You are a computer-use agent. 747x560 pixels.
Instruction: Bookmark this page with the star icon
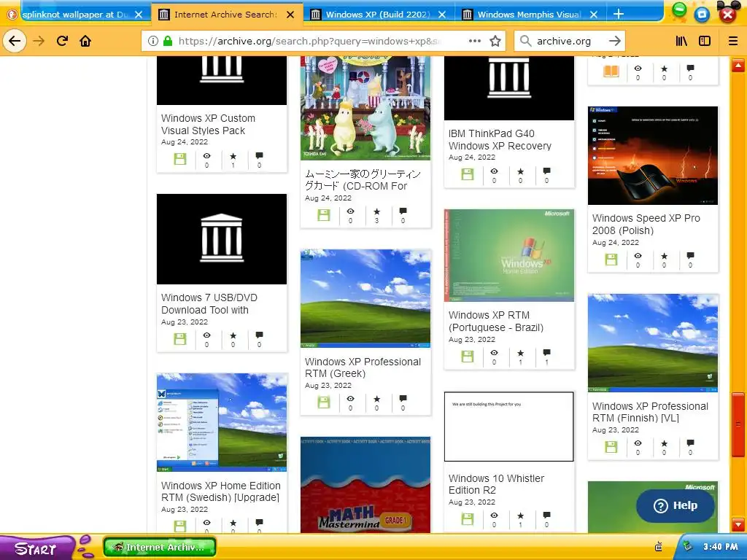495,41
